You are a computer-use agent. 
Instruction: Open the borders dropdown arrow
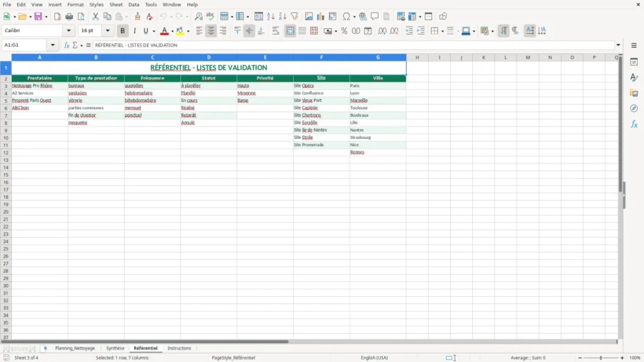[442, 31]
